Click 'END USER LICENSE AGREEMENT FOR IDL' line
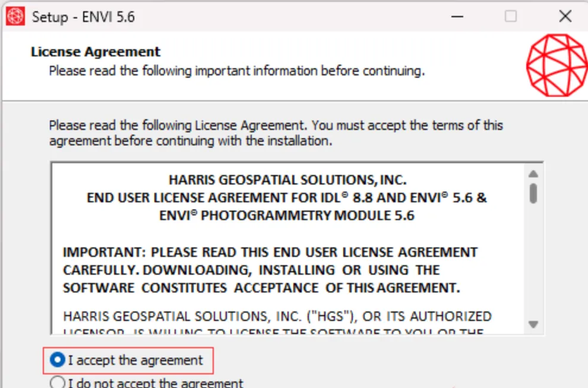 [x=286, y=198]
